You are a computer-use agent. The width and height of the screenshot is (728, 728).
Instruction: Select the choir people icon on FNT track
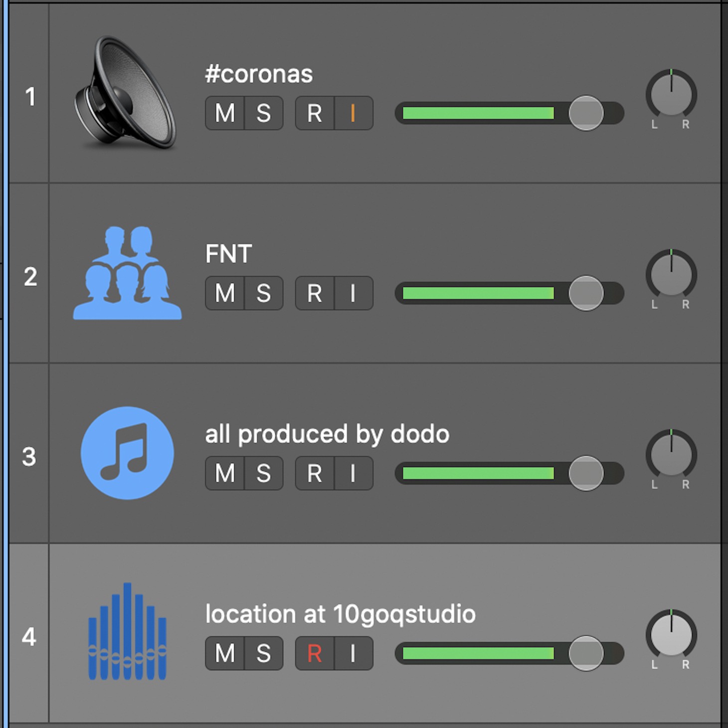coord(127,273)
